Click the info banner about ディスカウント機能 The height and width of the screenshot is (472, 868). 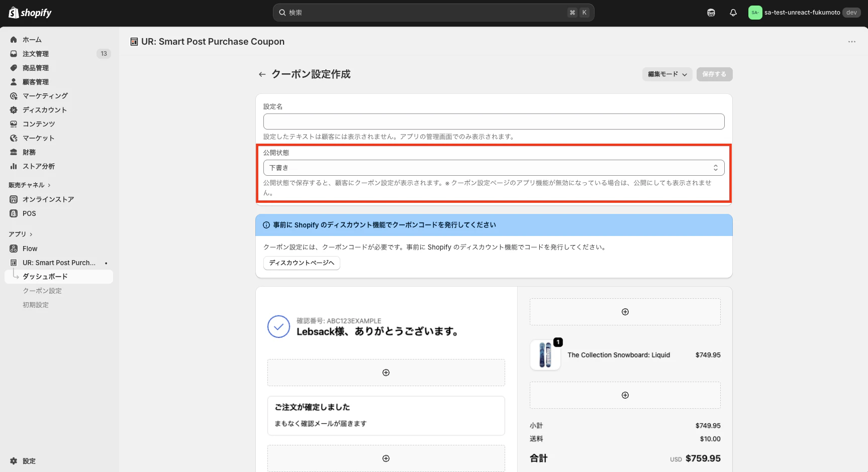(494, 225)
